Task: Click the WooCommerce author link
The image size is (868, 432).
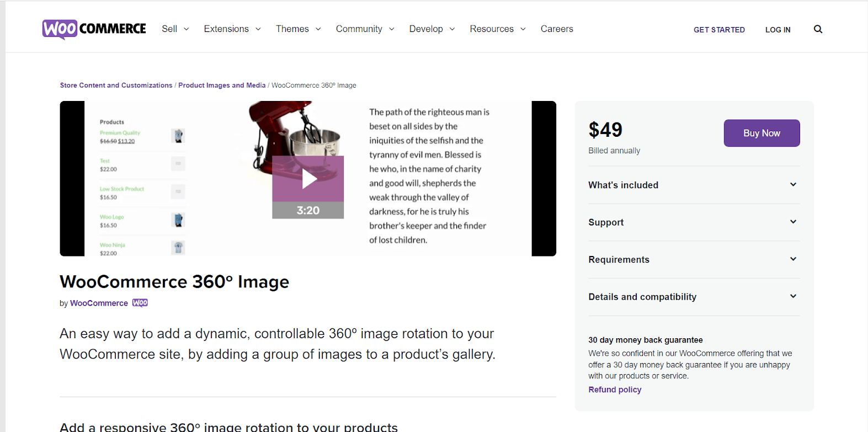Action: tap(99, 303)
